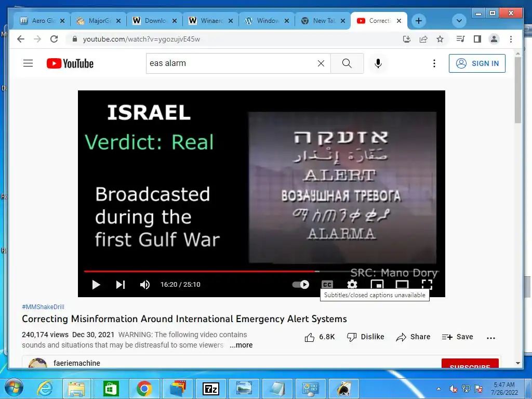Open the #MMShakeDrill hashtag link
532x399 pixels.
tap(43, 307)
